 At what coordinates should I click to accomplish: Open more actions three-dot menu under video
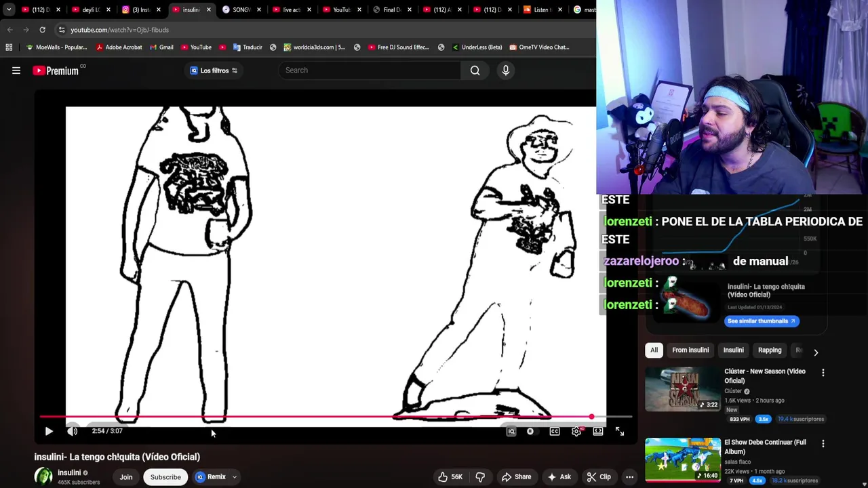(x=629, y=477)
